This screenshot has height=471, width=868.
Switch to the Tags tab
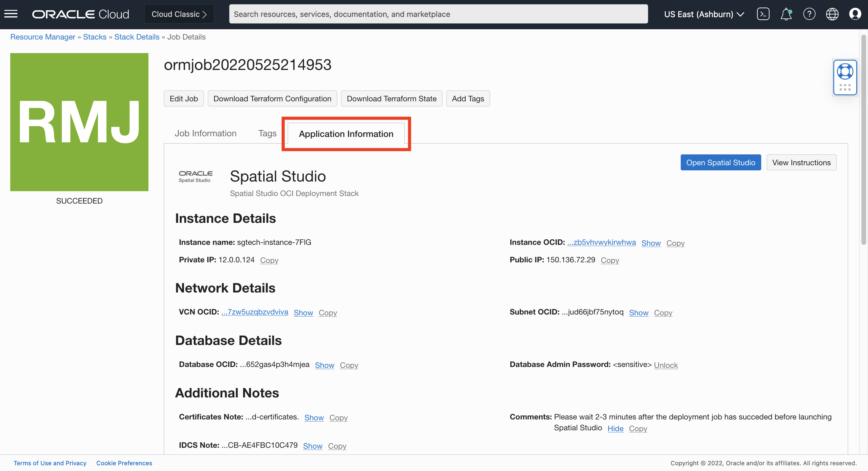pyautogui.click(x=267, y=133)
